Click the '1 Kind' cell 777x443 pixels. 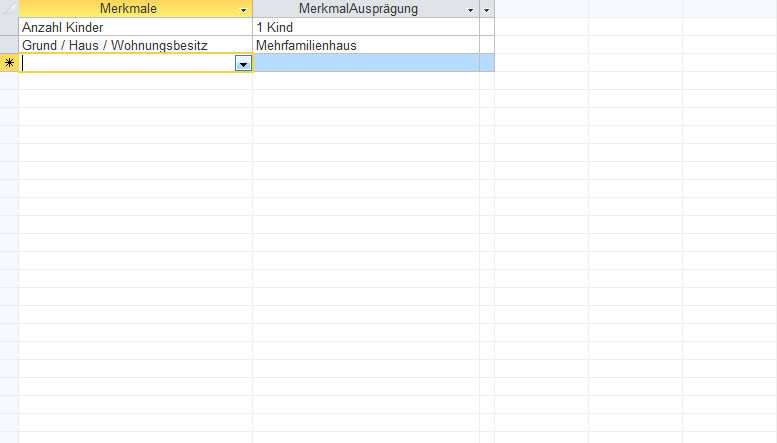coord(366,27)
